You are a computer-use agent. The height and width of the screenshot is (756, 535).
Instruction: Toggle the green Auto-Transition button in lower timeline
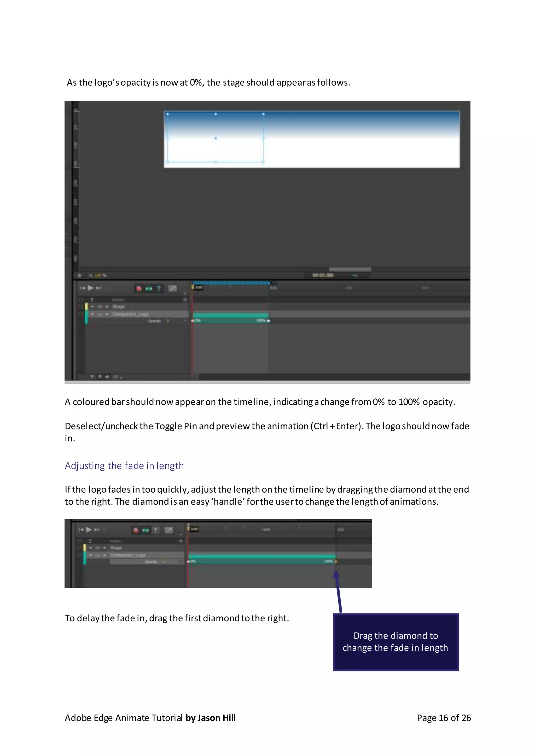click(146, 530)
